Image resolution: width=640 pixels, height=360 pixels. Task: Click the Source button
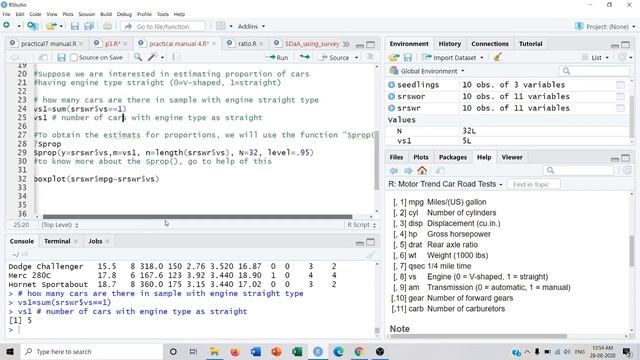(335, 58)
